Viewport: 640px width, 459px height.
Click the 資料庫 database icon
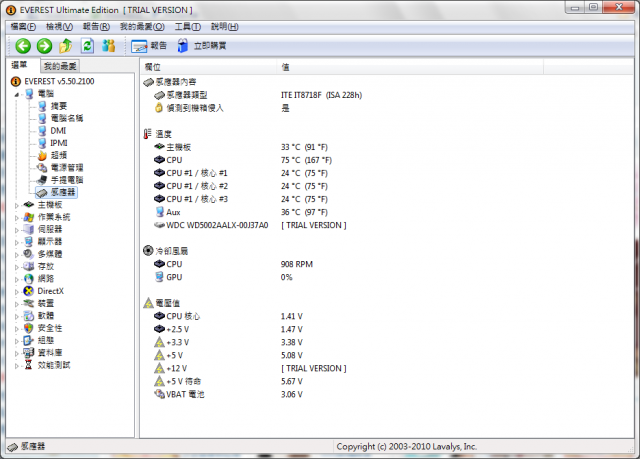[29, 353]
